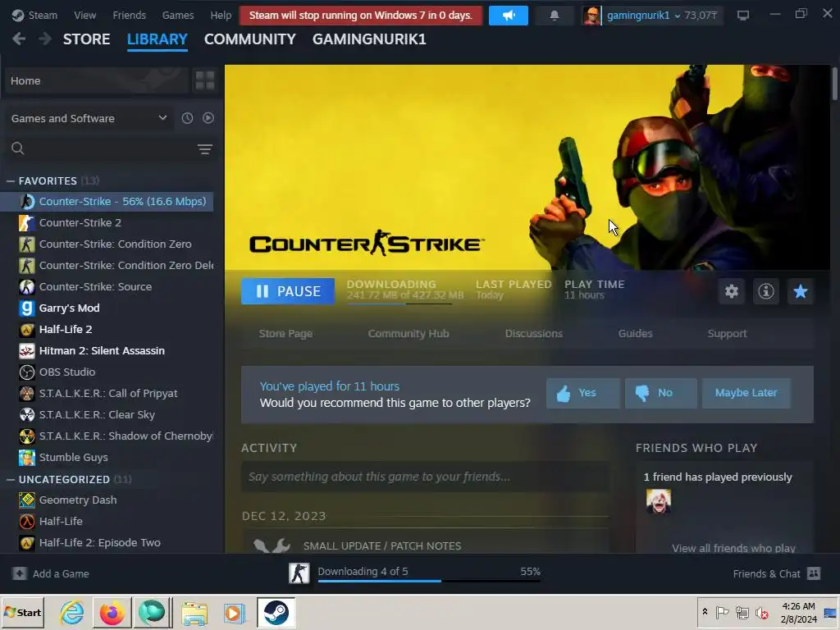840x630 pixels.
Task: Open the Windows Start menu
Action: (22, 612)
